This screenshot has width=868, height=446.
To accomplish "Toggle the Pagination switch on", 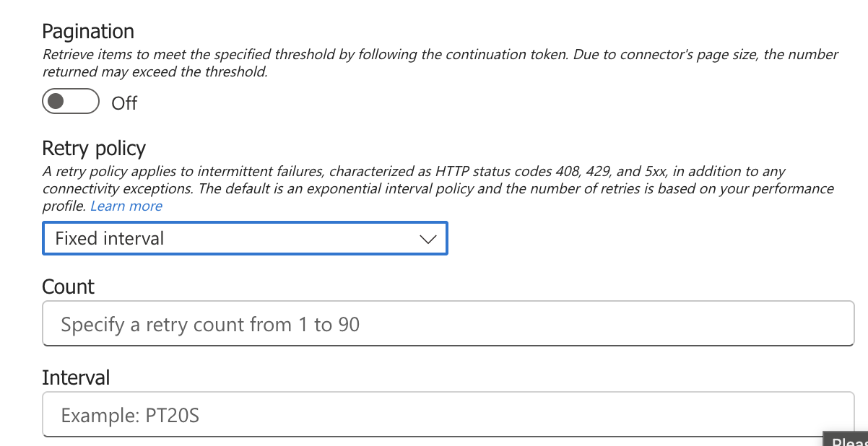I will [x=70, y=102].
